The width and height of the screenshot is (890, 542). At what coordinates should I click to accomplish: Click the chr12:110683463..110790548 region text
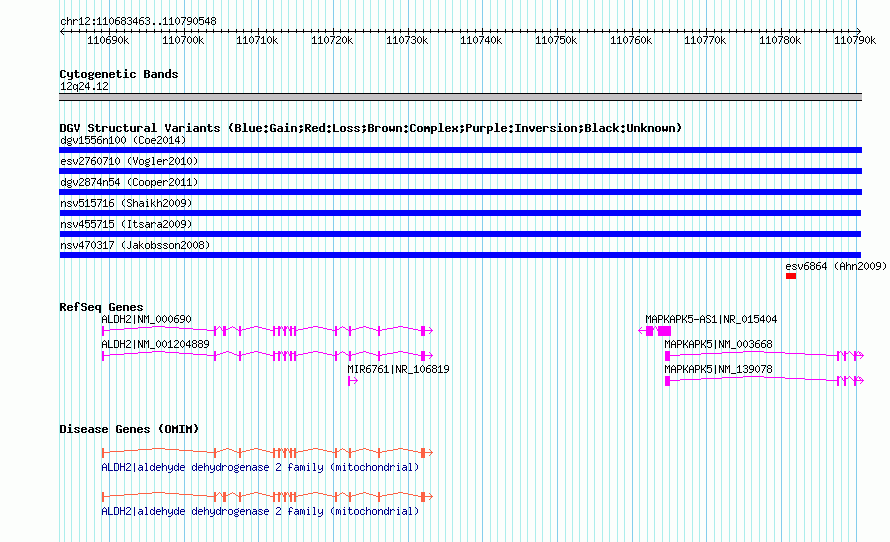point(138,21)
